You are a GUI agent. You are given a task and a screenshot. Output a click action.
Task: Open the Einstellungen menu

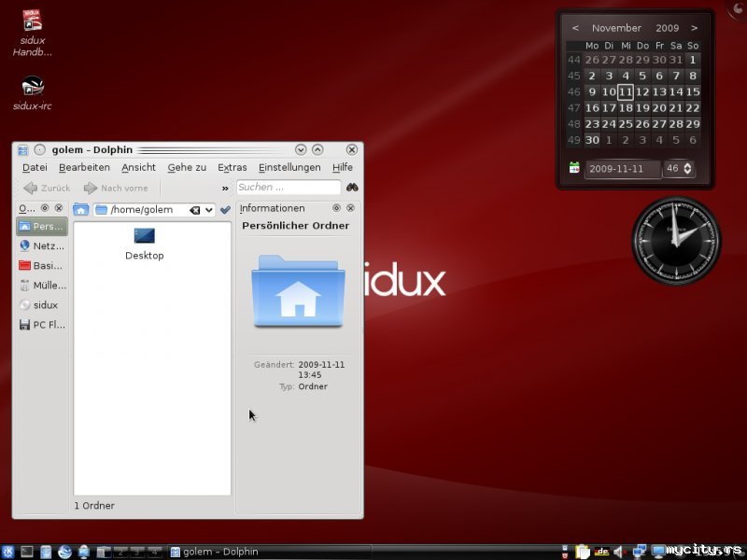pyautogui.click(x=289, y=167)
